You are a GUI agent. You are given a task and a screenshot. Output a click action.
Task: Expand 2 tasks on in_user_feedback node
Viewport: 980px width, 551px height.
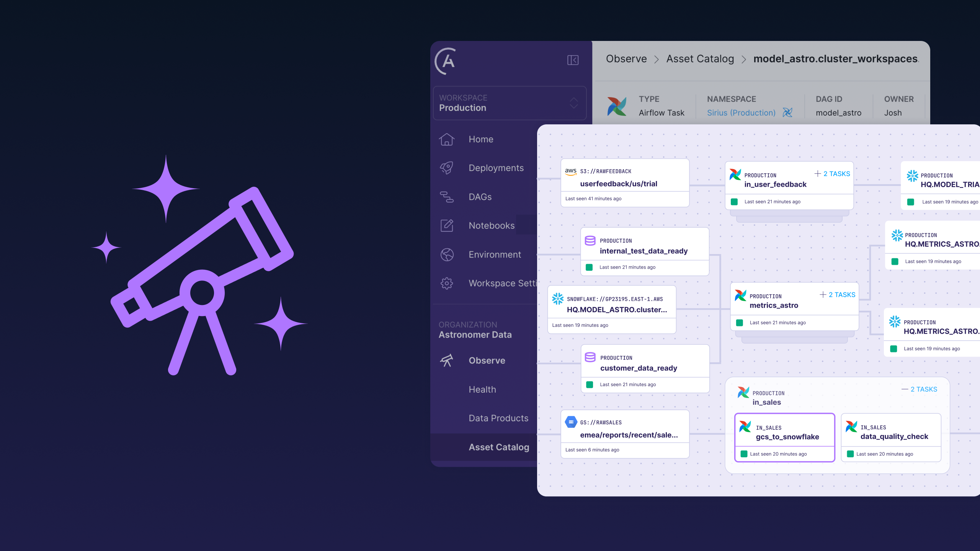[832, 174]
